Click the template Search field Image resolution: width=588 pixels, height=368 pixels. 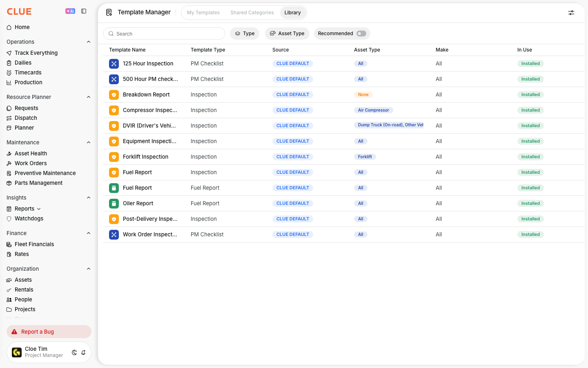164,34
